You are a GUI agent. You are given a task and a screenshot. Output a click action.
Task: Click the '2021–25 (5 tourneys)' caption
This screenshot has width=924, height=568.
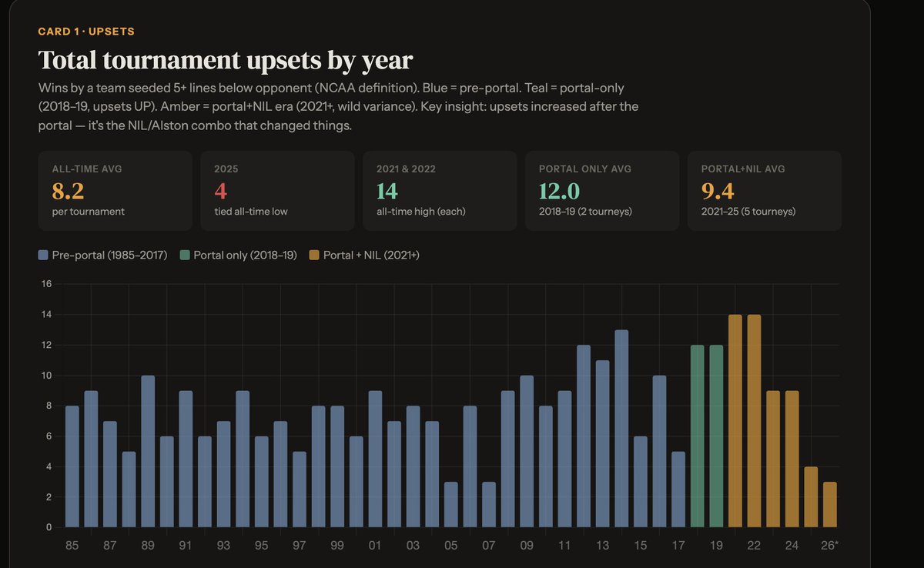749,211
